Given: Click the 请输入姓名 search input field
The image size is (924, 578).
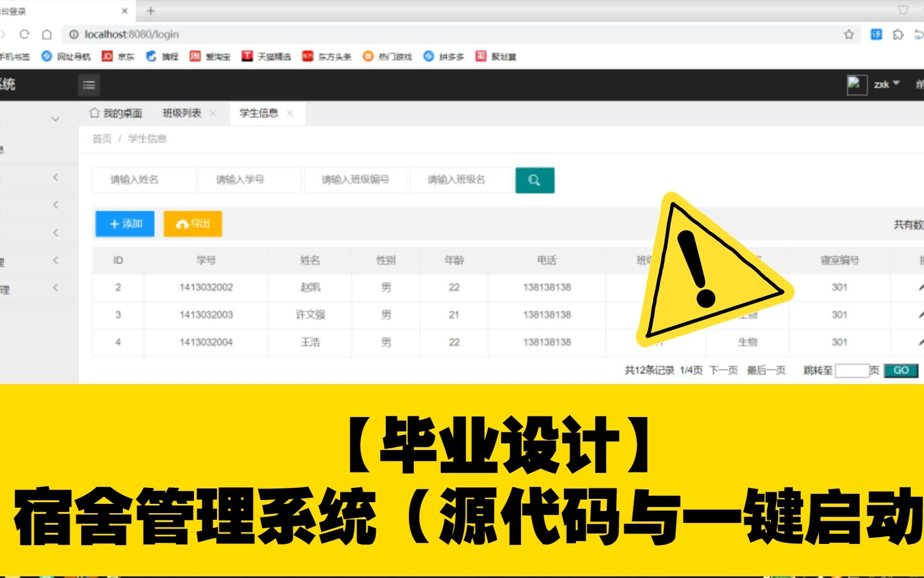Looking at the screenshot, I should coord(144,180).
